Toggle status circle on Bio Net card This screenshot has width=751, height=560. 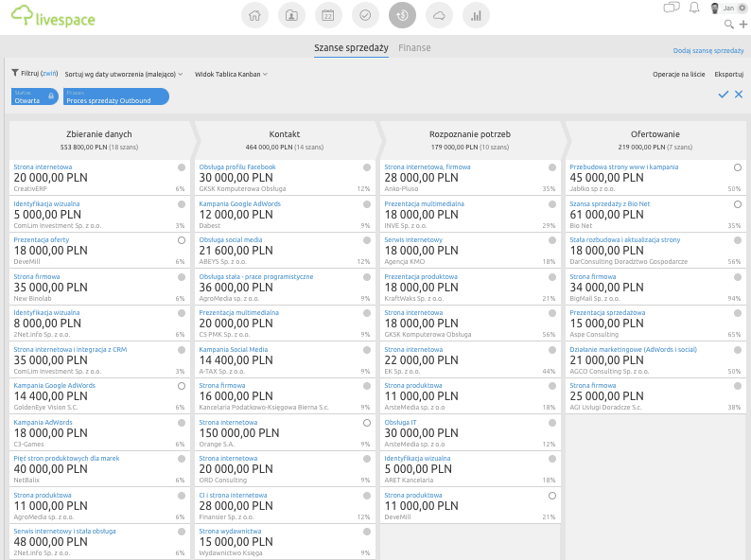(738, 204)
